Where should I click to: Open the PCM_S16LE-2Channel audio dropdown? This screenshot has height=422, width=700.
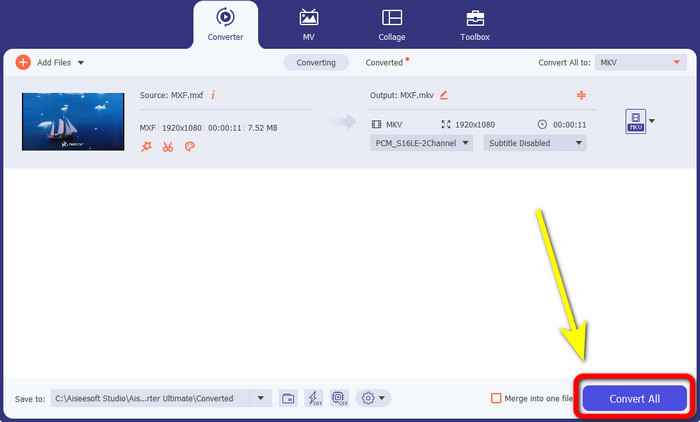click(421, 143)
